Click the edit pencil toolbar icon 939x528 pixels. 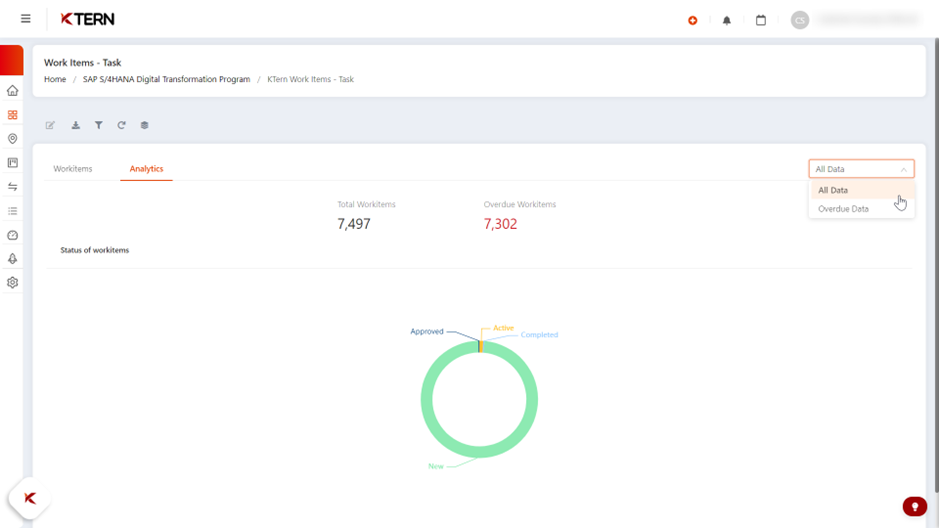[50, 125]
